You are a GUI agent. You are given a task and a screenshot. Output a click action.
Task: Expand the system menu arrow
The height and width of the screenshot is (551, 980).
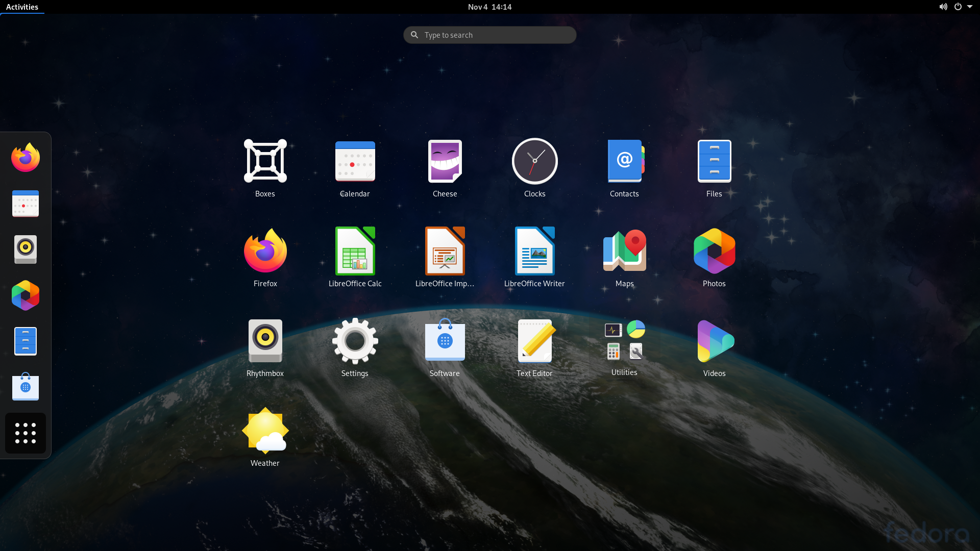[x=969, y=7]
